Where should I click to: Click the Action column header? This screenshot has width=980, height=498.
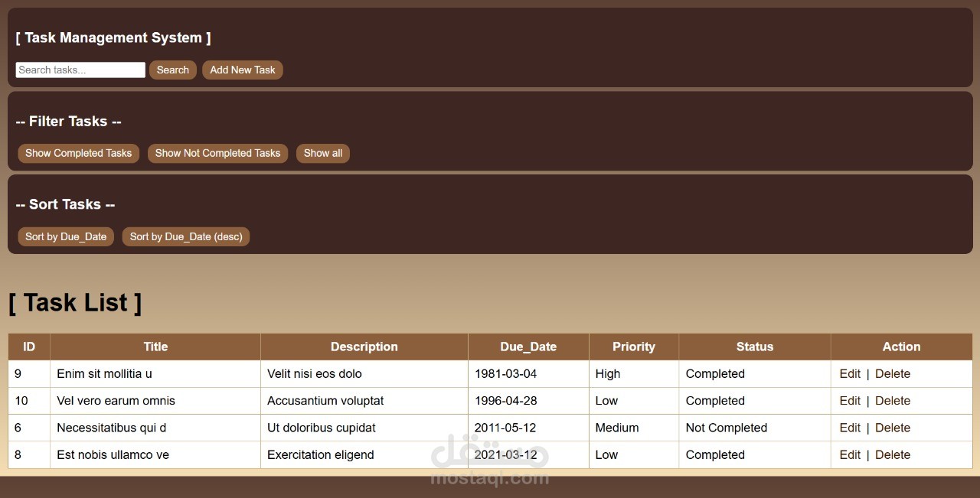pos(902,347)
